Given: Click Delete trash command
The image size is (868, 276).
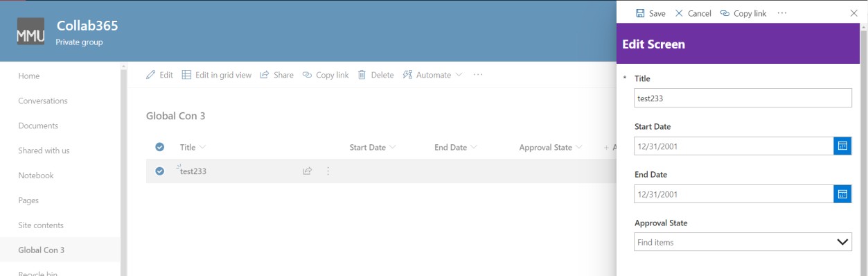Looking at the screenshot, I should [375, 75].
